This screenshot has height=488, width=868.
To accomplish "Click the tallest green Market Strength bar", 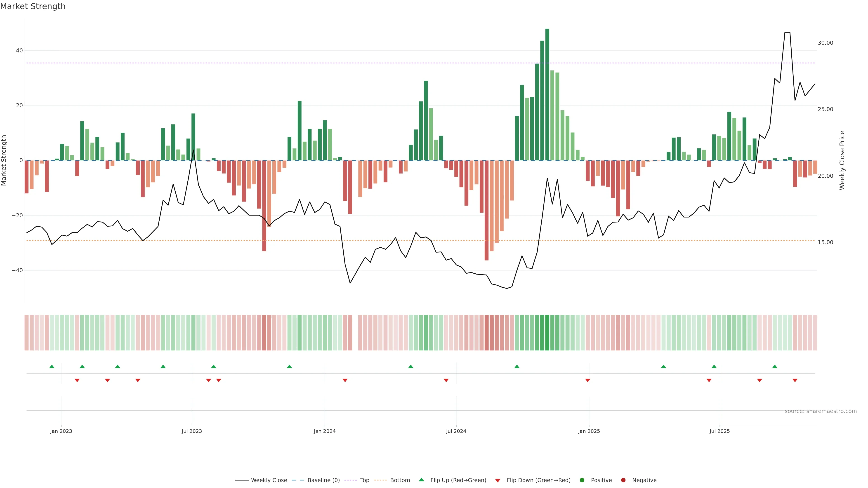I will (547, 94).
